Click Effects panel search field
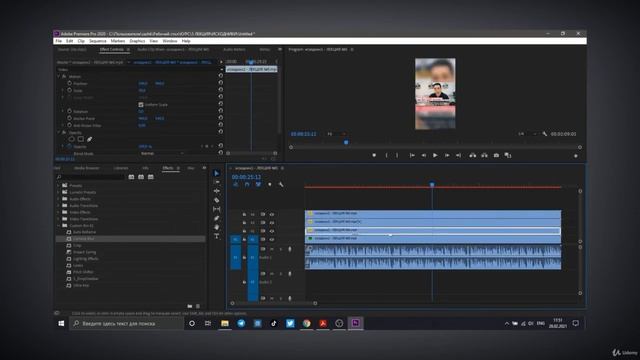The image size is (640, 360). (x=90, y=177)
